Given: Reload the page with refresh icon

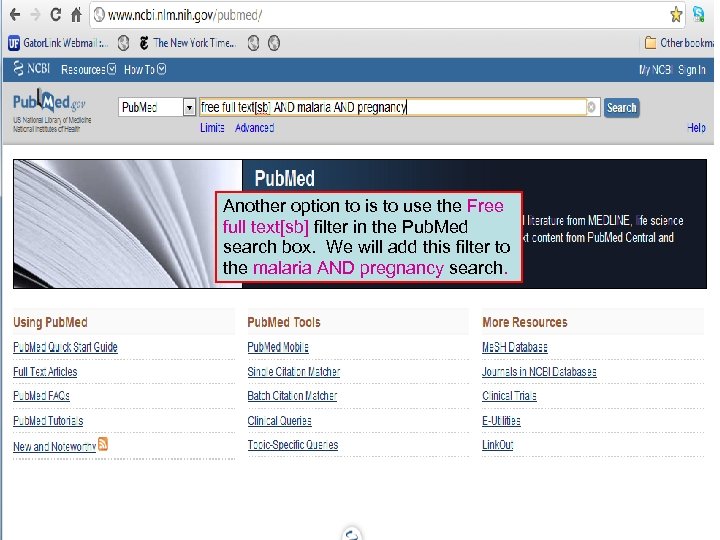Looking at the screenshot, I should [x=56, y=15].
